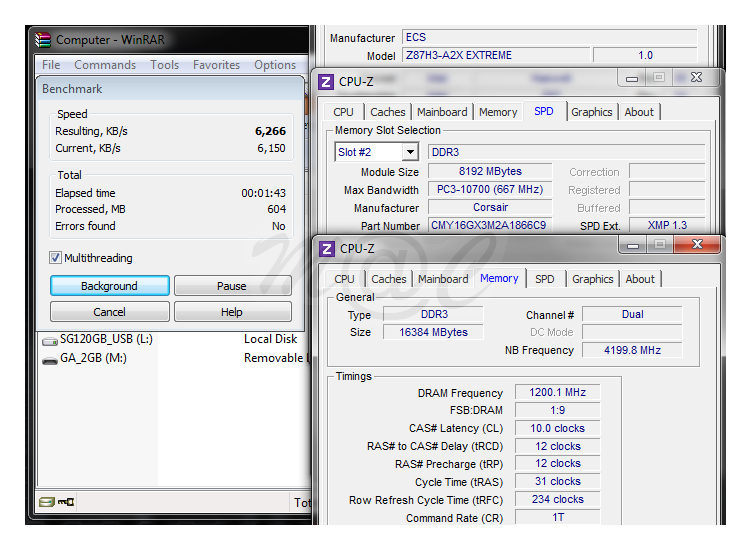Cancel the WinRAR benchmark
This screenshot has height=550, width=751.
click(x=109, y=312)
